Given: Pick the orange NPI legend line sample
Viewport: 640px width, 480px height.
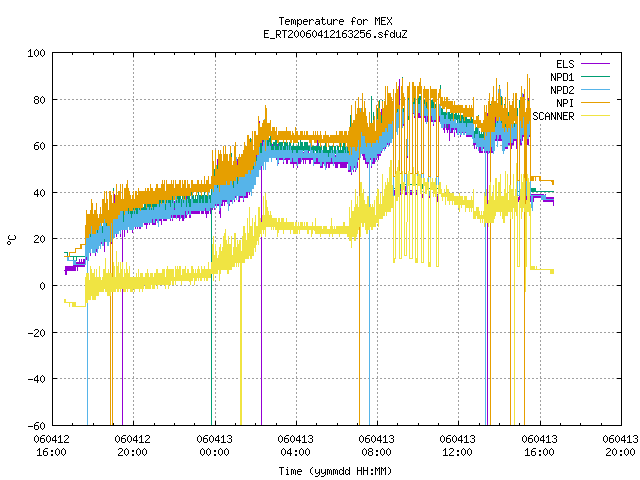Looking at the screenshot, I should (595, 102).
